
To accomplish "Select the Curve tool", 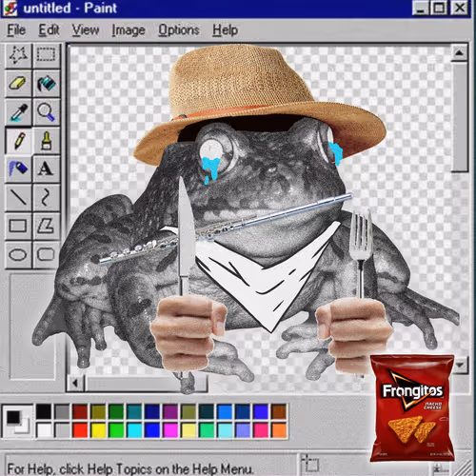I will (46, 197).
